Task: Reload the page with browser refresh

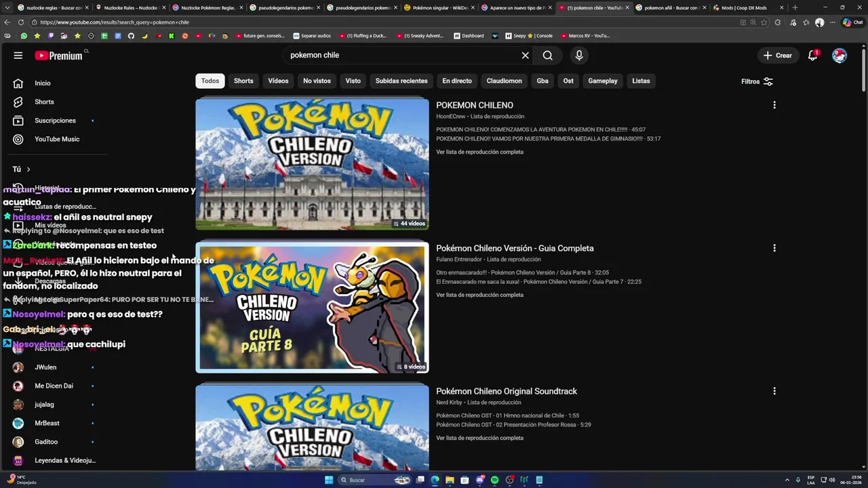Action: (x=21, y=22)
